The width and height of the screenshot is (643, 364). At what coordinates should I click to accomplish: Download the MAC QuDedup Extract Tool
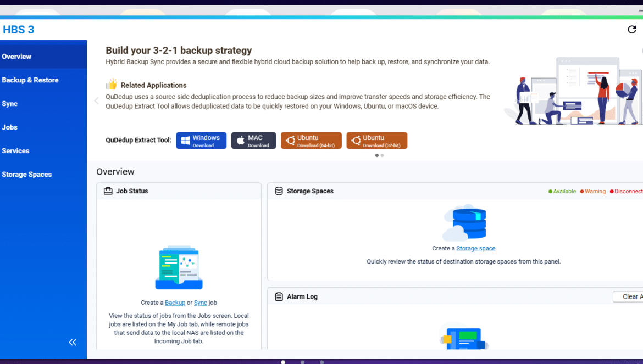(x=253, y=141)
